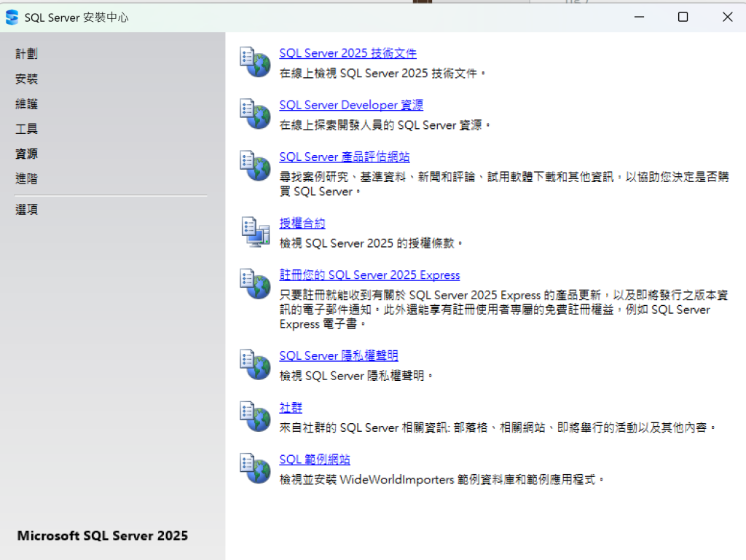Maximize the SQL Server 安裝中心 window

pos(683,17)
